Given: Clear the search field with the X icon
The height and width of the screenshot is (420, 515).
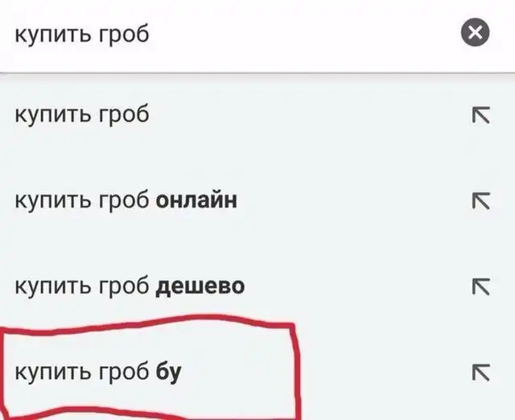Looking at the screenshot, I should [x=475, y=32].
